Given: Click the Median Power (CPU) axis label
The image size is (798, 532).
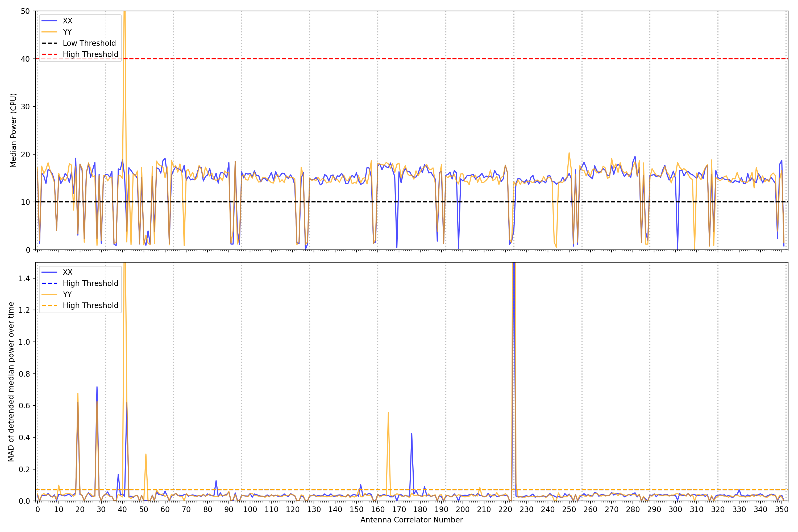Looking at the screenshot, I should pos(13,130).
